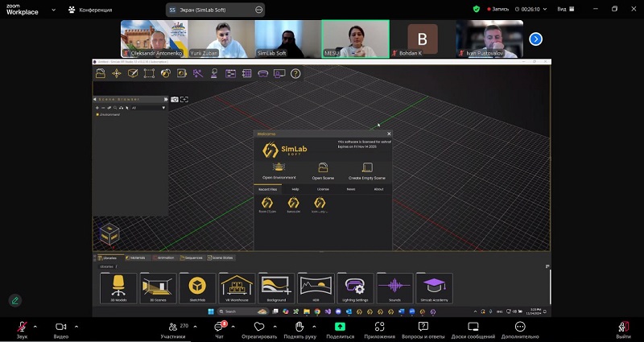Open the Sounds library folder

[x=394, y=288]
